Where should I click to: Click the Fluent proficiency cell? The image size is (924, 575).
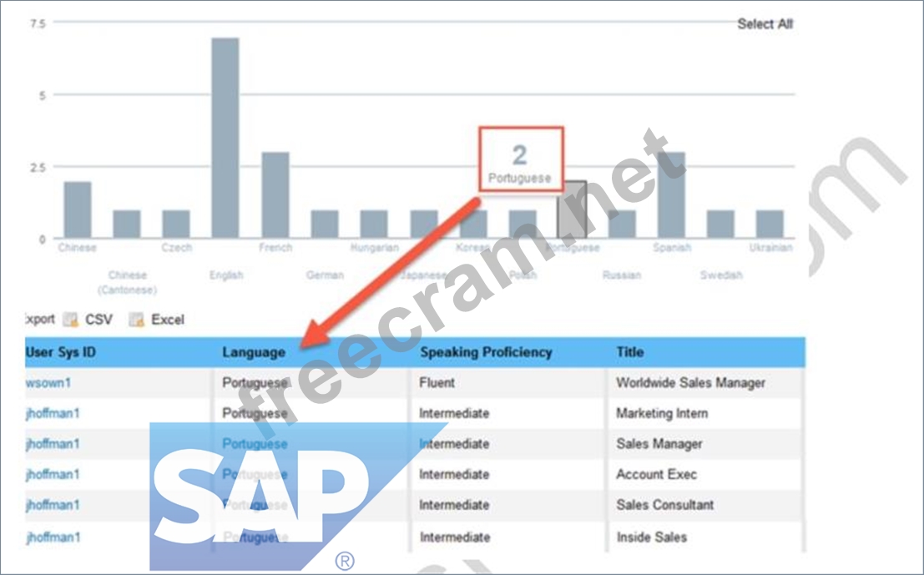437,383
